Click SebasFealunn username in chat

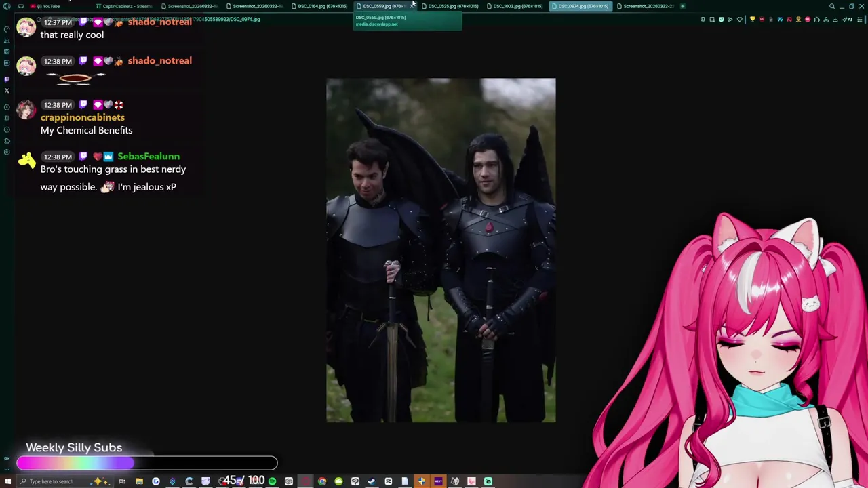click(149, 157)
